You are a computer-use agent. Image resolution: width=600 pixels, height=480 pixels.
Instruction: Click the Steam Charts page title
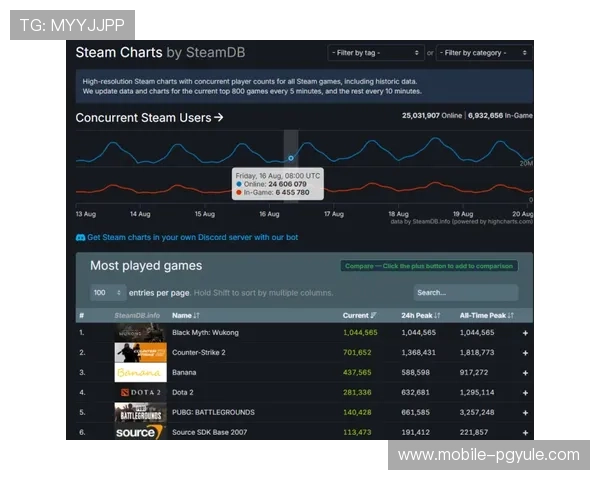click(160, 52)
